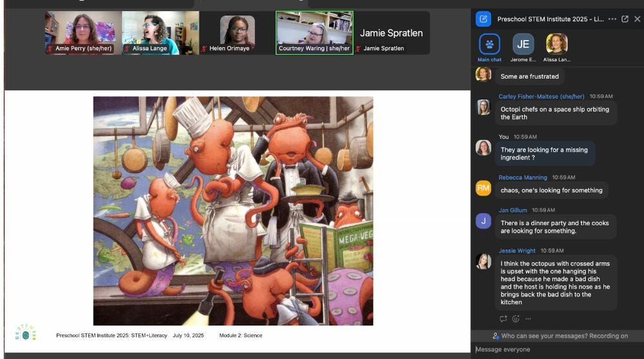
Task: Click your own avatar beside 'You' message
Action: [x=483, y=147]
